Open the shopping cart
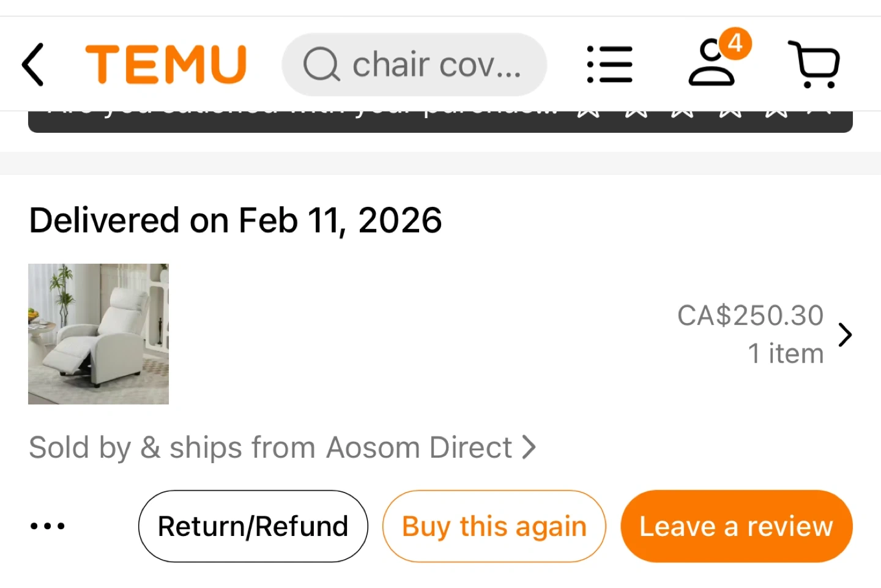The height and width of the screenshot is (588, 881). pyautogui.click(x=814, y=65)
